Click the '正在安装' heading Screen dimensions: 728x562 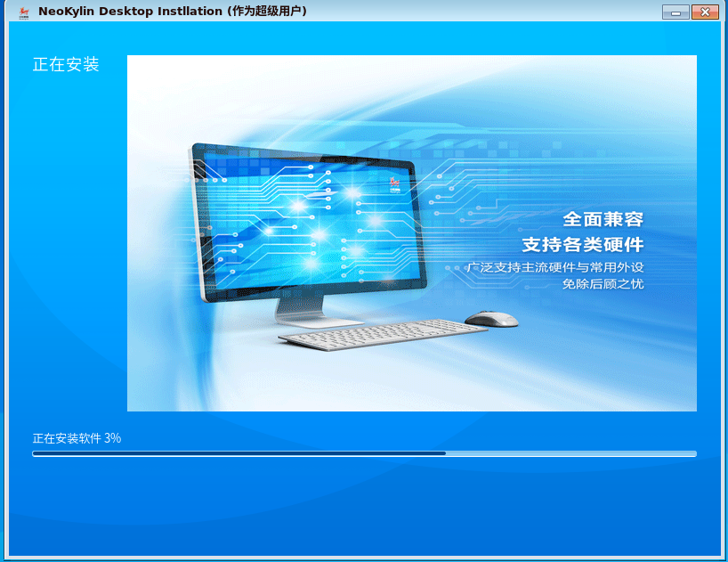[66, 64]
